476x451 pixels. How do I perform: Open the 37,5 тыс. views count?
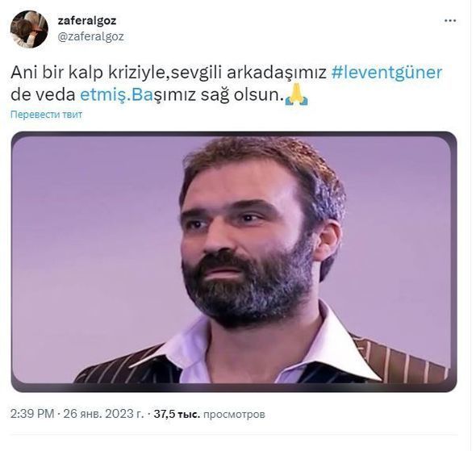pyautogui.click(x=177, y=414)
